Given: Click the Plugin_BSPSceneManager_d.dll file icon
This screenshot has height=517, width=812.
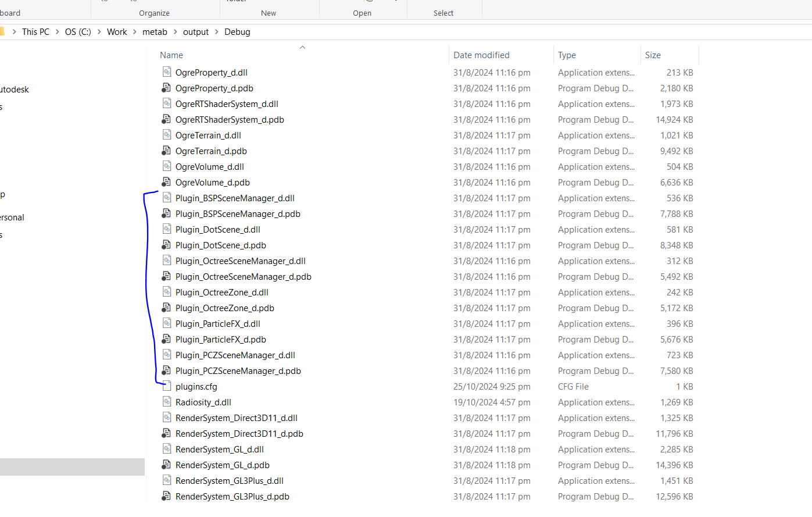Looking at the screenshot, I should pos(166,198).
